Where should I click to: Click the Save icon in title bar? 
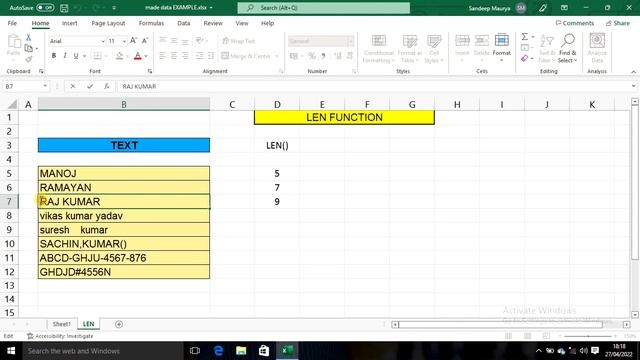(64, 8)
